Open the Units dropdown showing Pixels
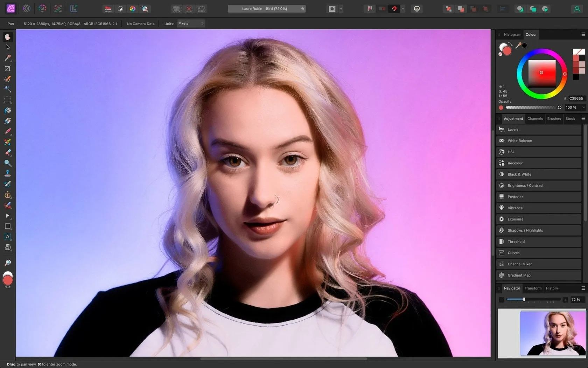The width and height of the screenshot is (588, 368). tap(191, 23)
